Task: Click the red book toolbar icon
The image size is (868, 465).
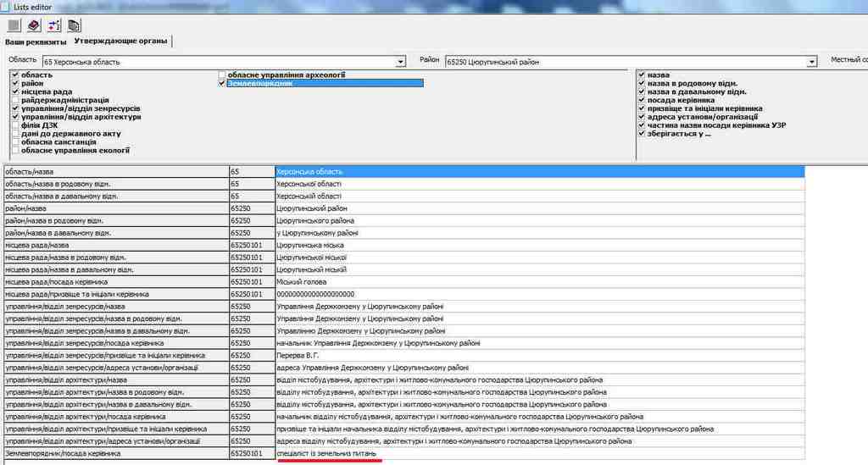Action: [x=34, y=25]
